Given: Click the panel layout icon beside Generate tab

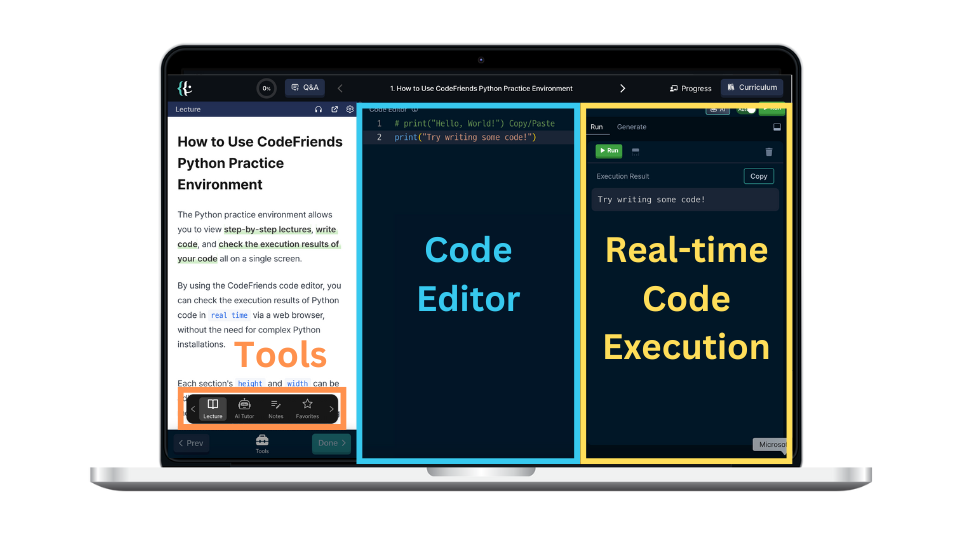Looking at the screenshot, I should 777,127.
